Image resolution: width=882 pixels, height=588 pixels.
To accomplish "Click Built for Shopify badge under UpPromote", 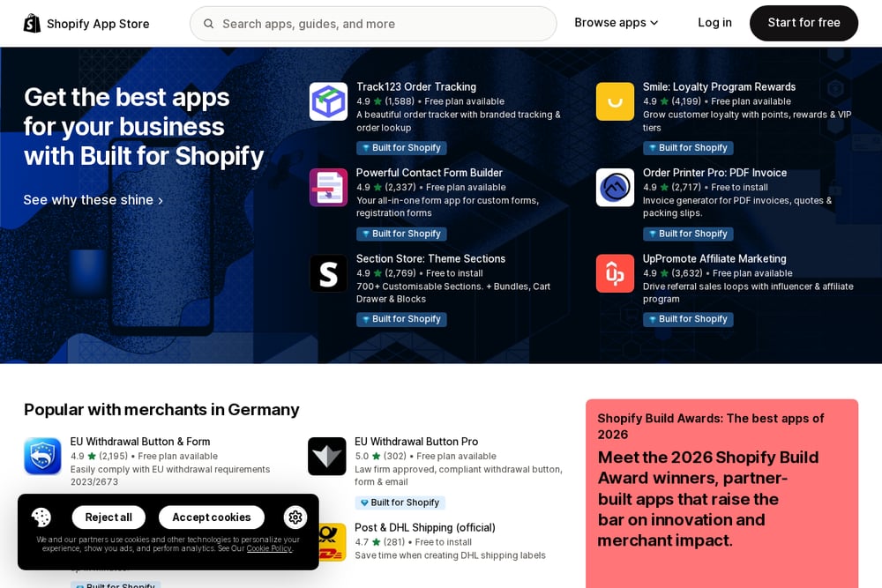I will (688, 319).
